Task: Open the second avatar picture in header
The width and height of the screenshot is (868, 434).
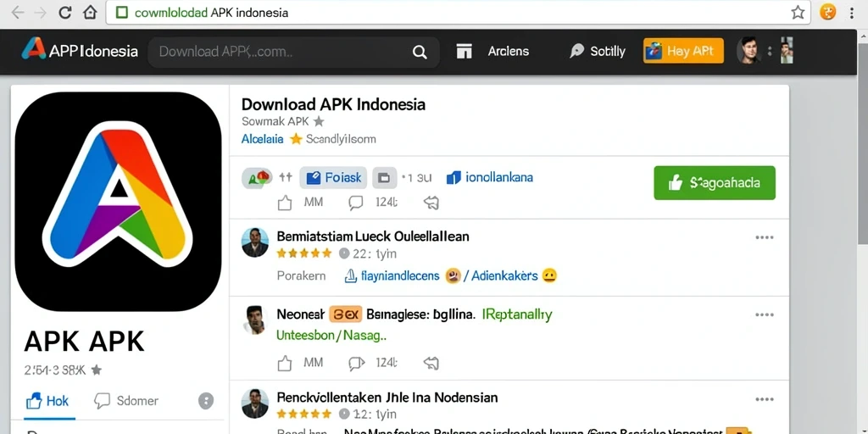Action: click(x=787, y=50)
